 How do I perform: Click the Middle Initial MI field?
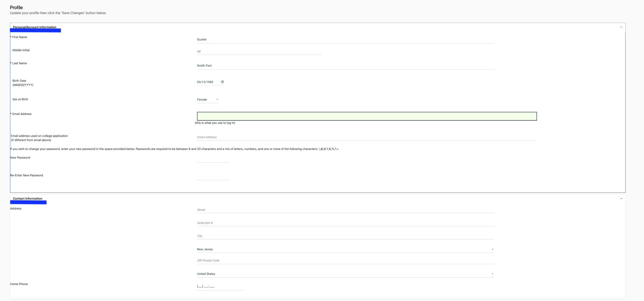click(x=259, y=51)
